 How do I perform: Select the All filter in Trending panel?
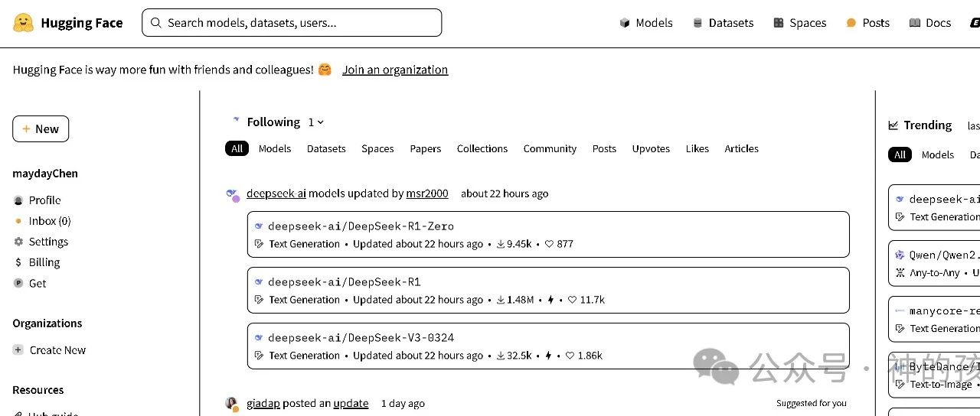900,154
